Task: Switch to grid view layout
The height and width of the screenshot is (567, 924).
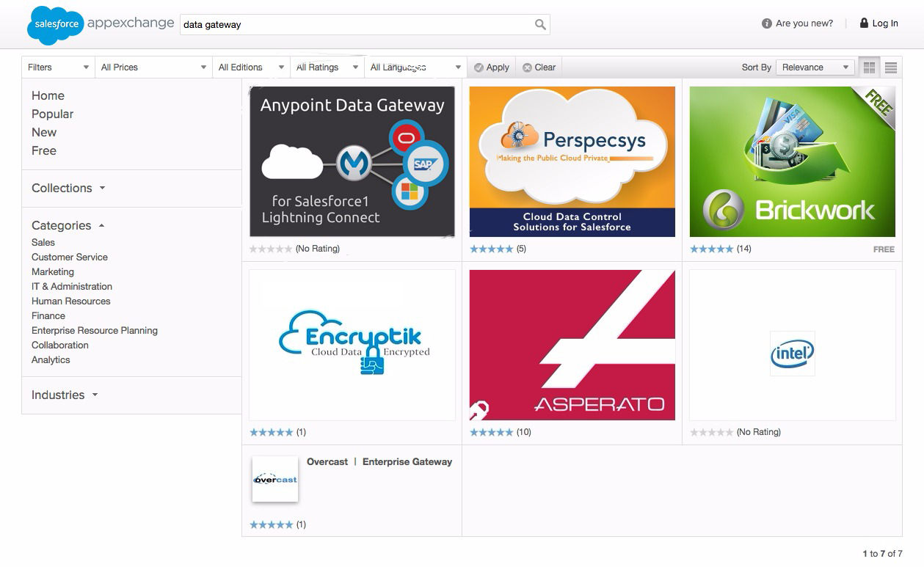Action: [x=869, y=67]
